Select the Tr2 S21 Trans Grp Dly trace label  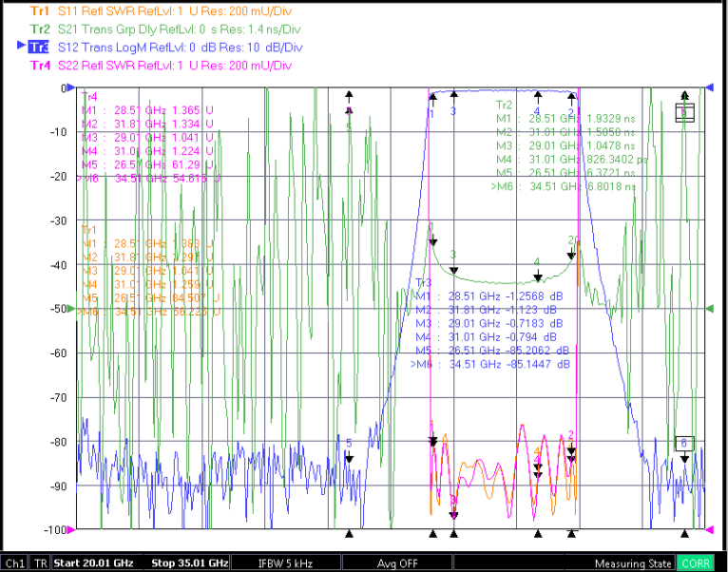165,29
